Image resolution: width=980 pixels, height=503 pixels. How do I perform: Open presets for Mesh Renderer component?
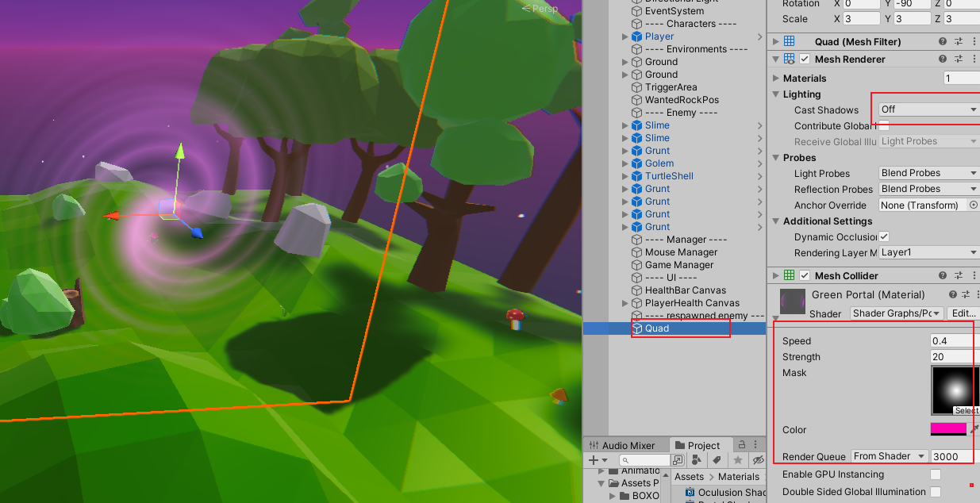pos(958,60)
